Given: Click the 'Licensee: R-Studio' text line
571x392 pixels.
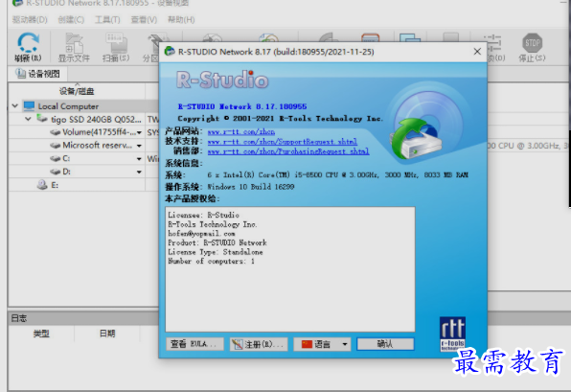Looking at the screenshot, I should click(203, 215).
